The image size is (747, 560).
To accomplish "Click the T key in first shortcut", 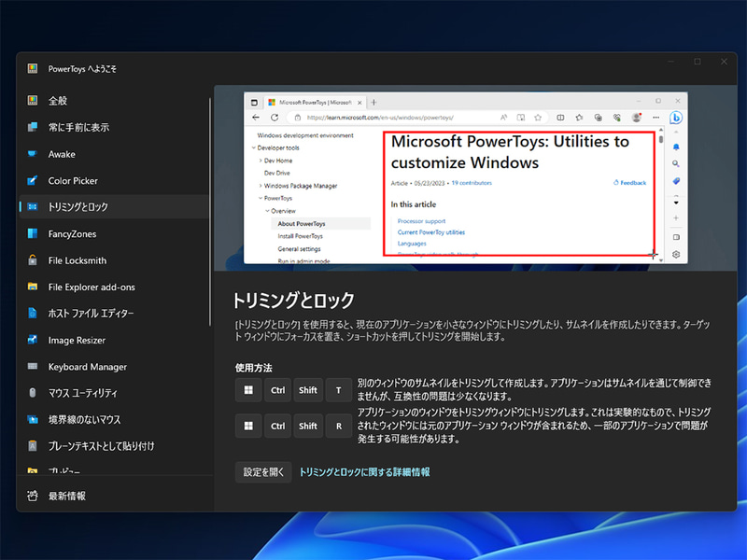I will (x=338, y=390).
